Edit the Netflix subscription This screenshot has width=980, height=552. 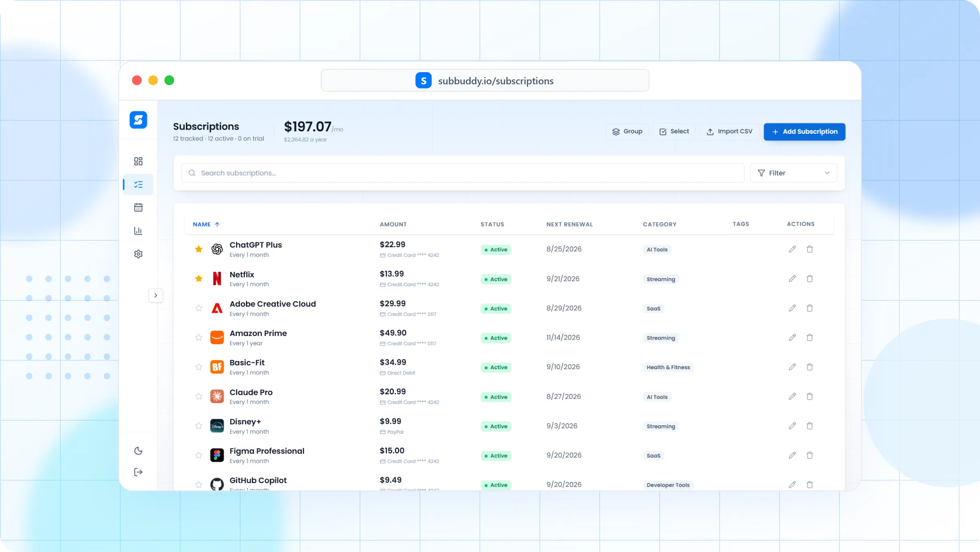pyautogui.click(x=793, y=279)
